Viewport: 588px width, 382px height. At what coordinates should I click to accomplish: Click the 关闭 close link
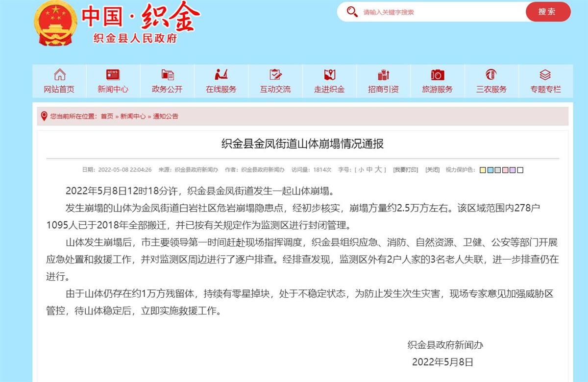click(x=432, y=170)
